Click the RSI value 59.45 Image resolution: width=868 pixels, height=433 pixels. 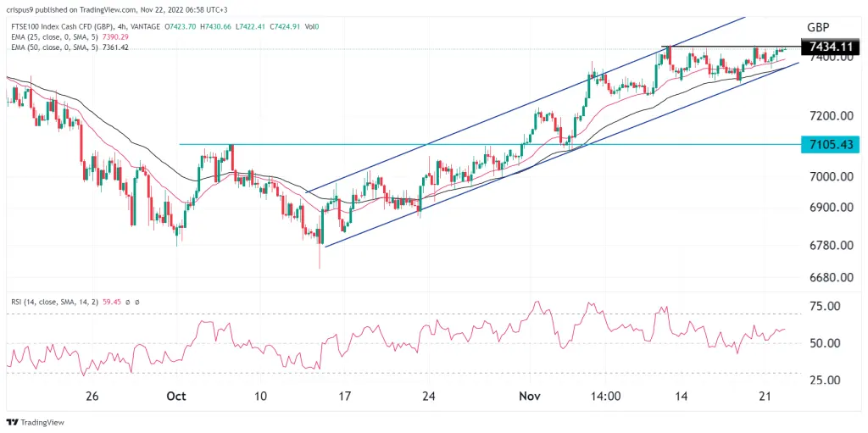[x=111, y=303]
